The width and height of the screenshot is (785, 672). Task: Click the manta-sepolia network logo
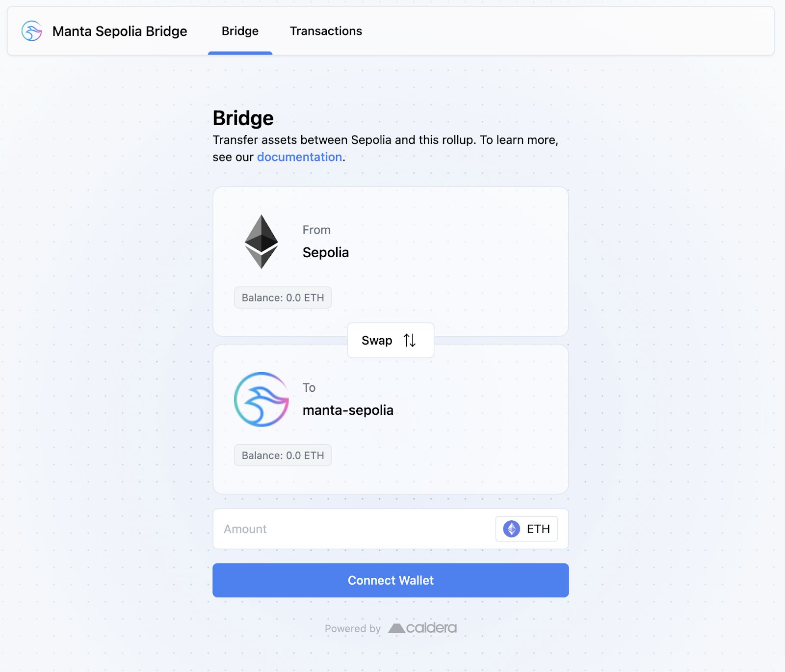click(262, 399)
